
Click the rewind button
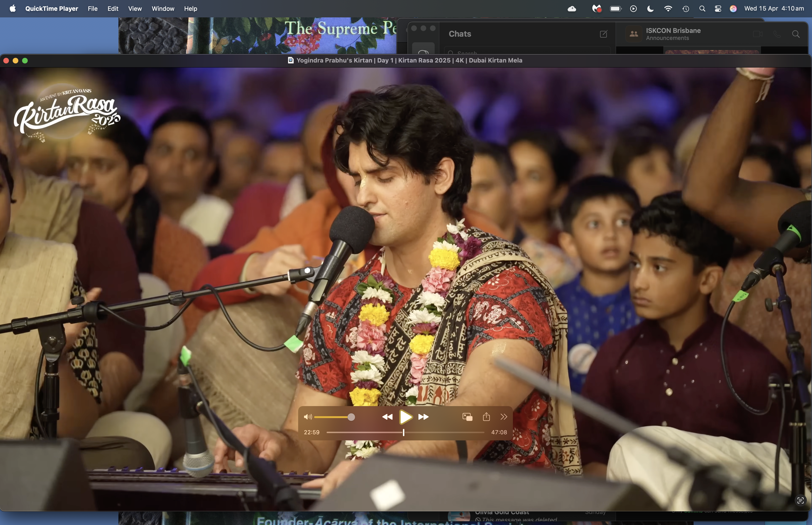pos(387,417)
